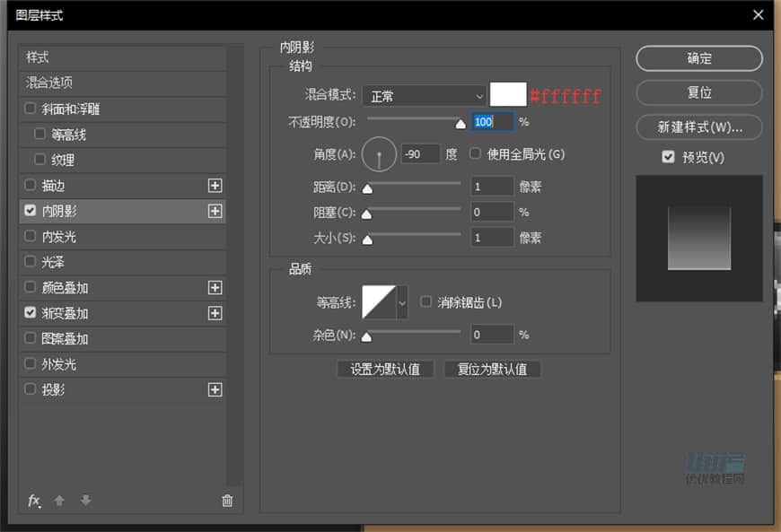
Task: Click the 确定 button
Action: (x=698, y=58)
